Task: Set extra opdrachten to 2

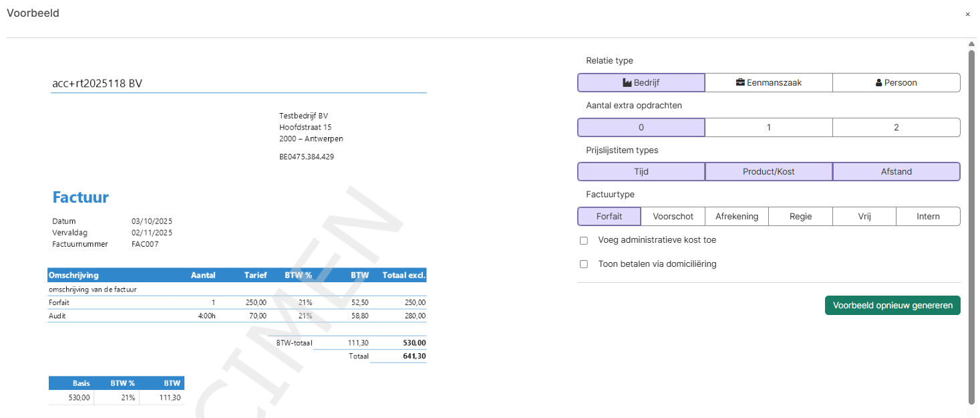Action: [x=896, y=128]
